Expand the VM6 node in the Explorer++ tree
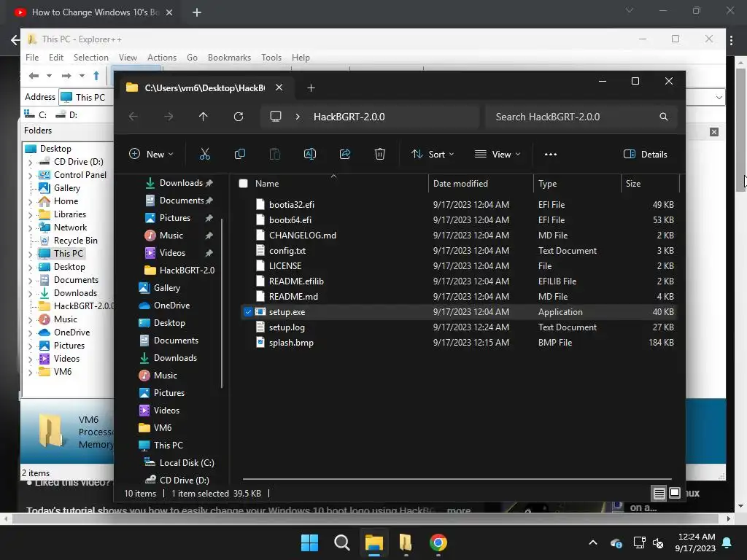The image size is (747, 560). click(31, 373)
